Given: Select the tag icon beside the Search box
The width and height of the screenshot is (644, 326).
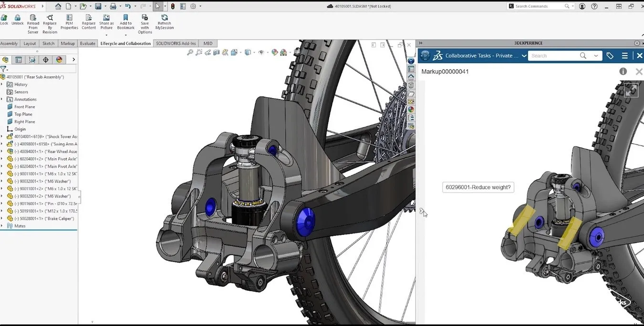Looking at the screenshot, I should pyautogui.click(x=610, y=55).
